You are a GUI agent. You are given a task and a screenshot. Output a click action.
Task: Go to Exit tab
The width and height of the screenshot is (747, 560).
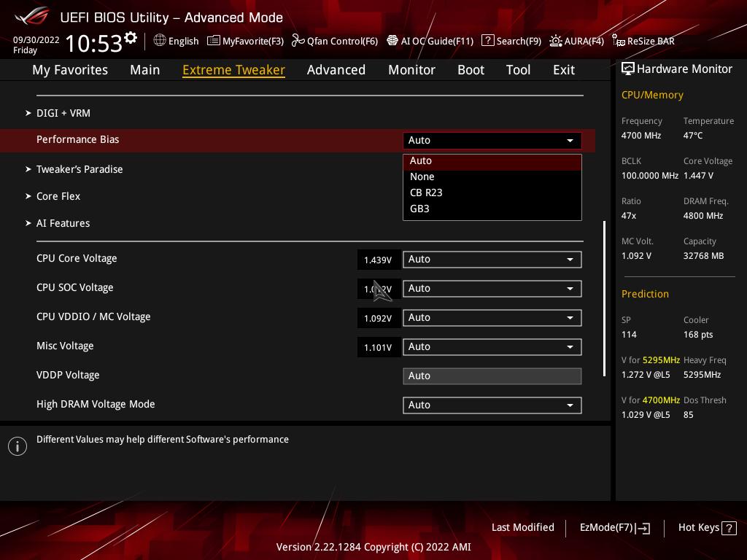[x=564, y=70]
